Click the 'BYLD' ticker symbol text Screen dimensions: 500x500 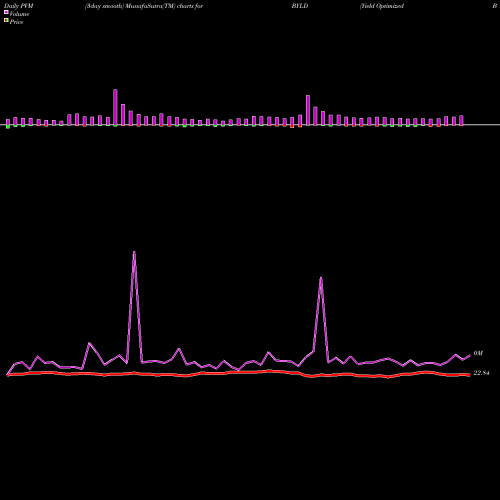click(x=300, y=6)
